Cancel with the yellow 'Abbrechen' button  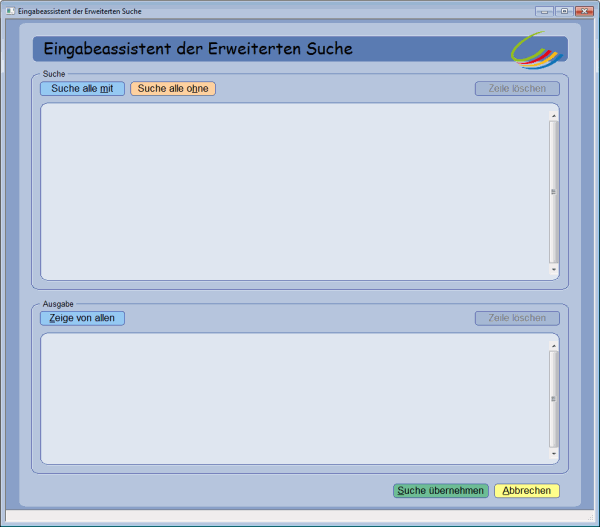tap(527, 491)
